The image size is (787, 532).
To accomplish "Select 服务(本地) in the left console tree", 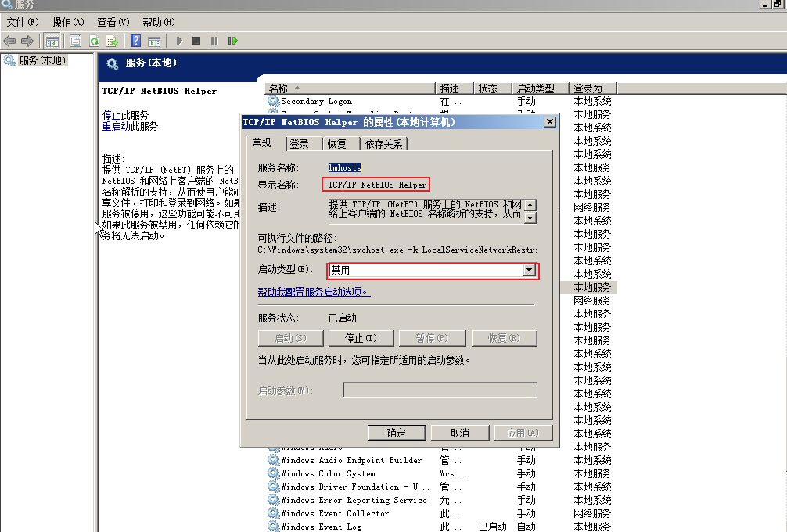I will (x=42, y=60).
